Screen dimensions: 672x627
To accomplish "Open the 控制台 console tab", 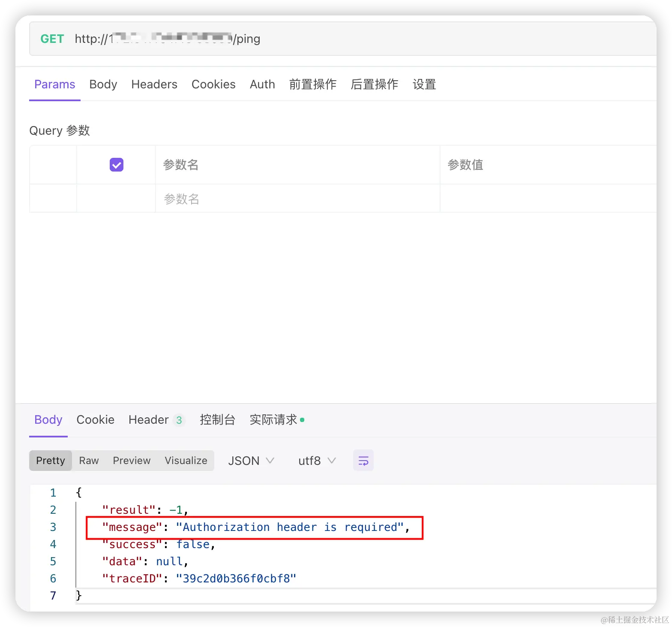I will coord(218,420).
